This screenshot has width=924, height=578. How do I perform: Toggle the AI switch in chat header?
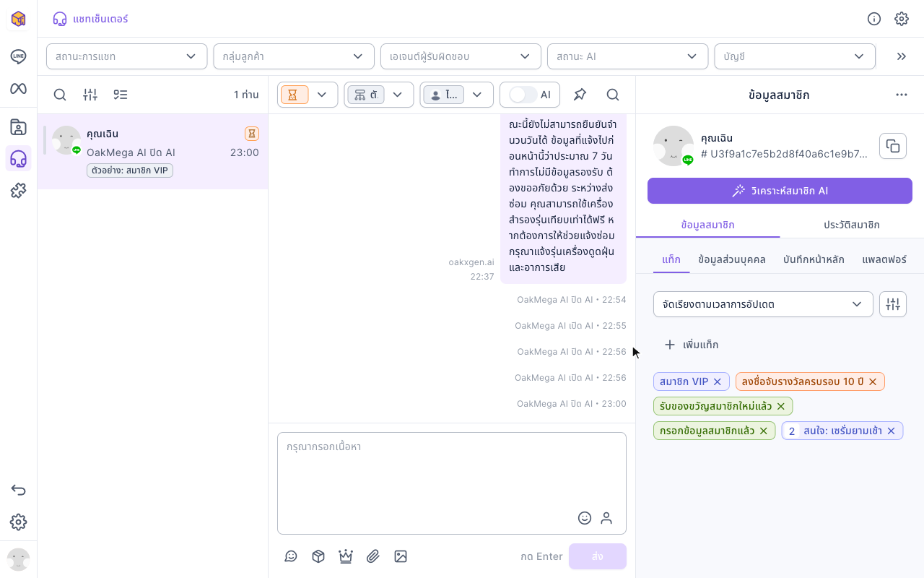(523, 95)
